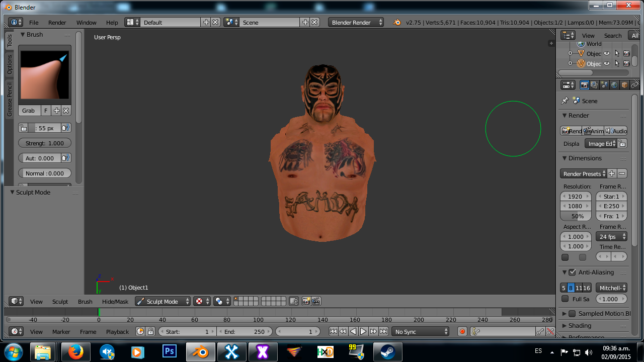Switch to the Options tool shelf tab

click(x=9, y=64)
